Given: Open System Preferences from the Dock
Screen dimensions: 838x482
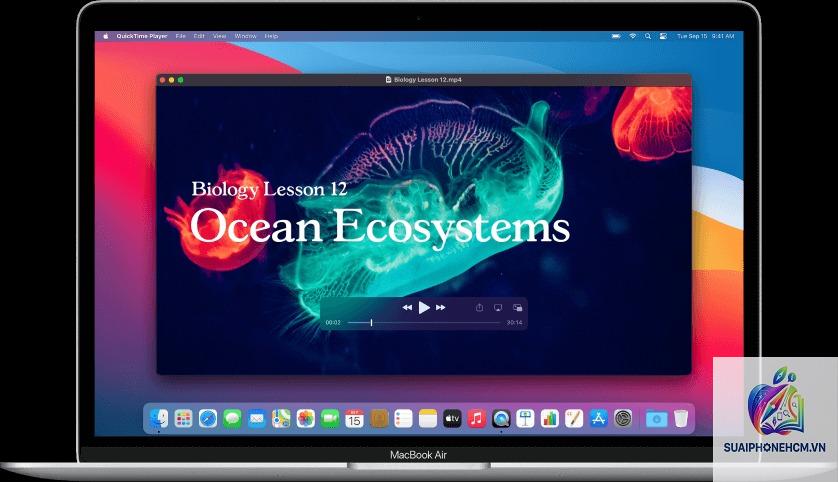Looking at the screenshot, I should [623, 418].
